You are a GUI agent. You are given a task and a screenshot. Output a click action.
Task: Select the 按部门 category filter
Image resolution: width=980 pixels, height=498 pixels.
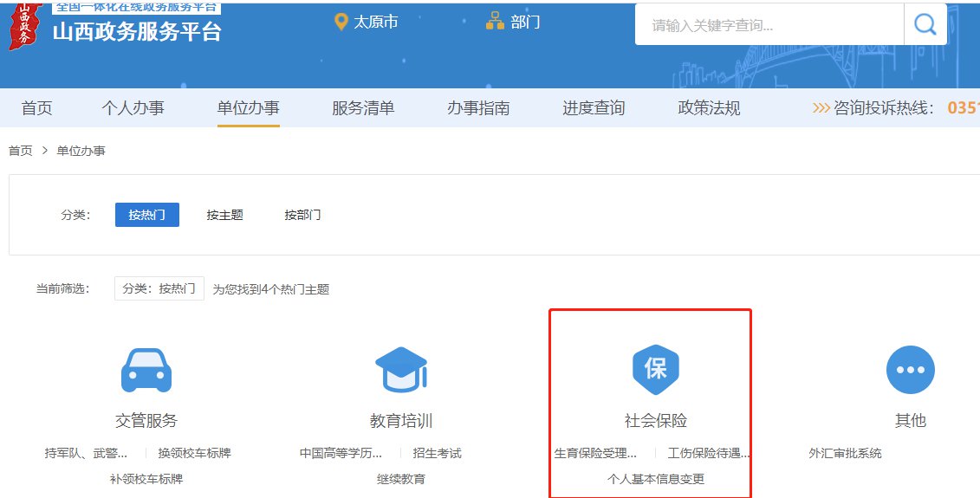[302, 215]
